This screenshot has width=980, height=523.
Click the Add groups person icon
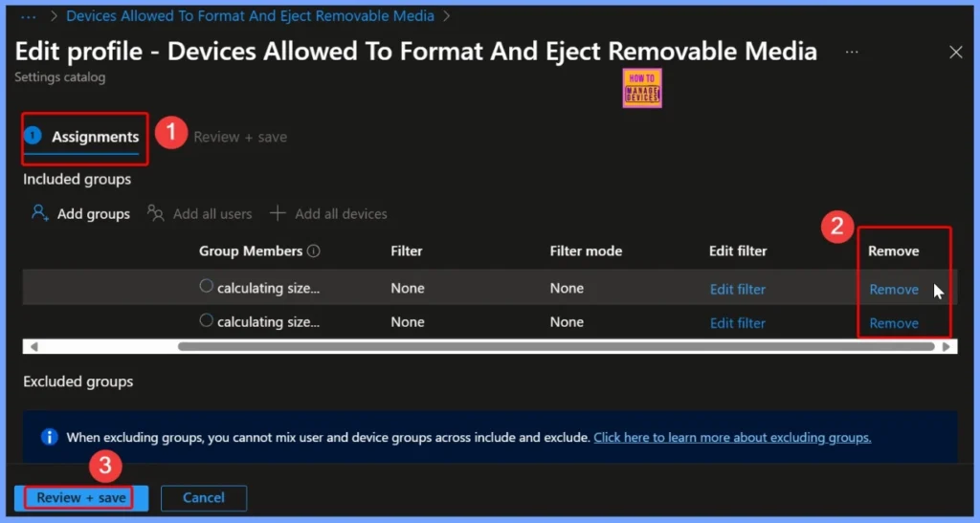point(39,213)
